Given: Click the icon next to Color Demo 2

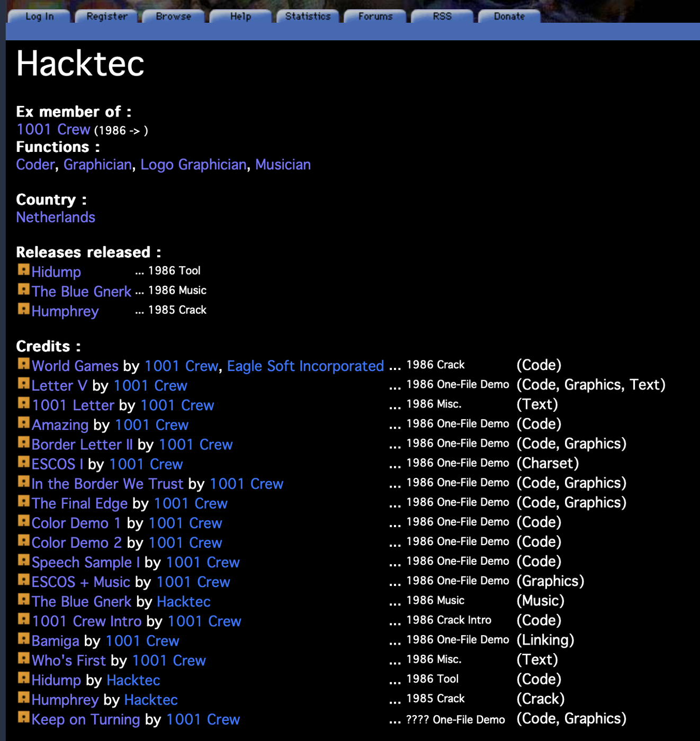Looking at the screenshot, I should (23, 540).
